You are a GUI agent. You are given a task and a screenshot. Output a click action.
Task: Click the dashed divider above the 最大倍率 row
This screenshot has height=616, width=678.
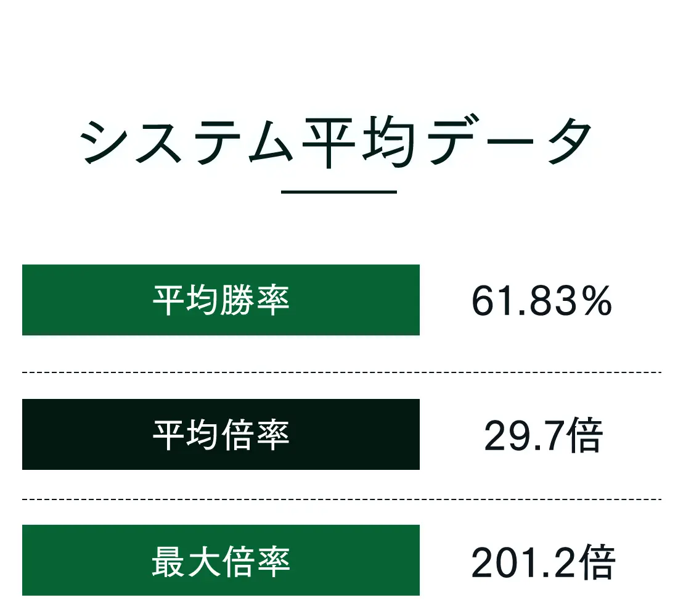[x=341, y=499]
